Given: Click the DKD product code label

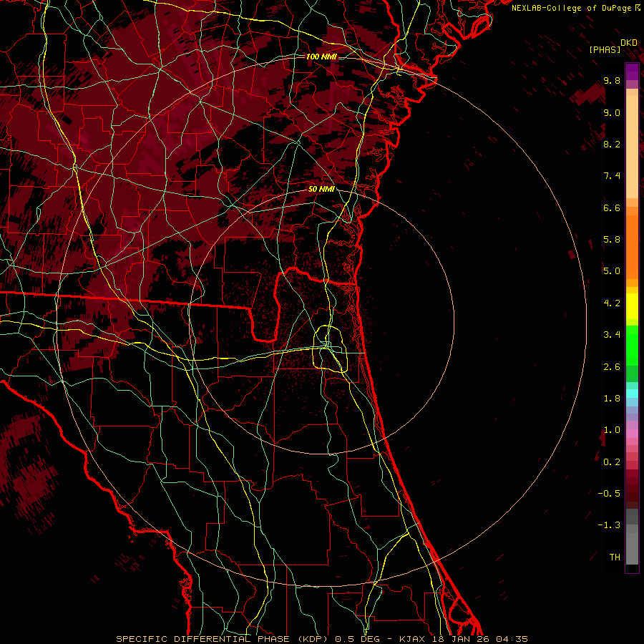Looking at the screenshot, I should click(x=629, y=43).
